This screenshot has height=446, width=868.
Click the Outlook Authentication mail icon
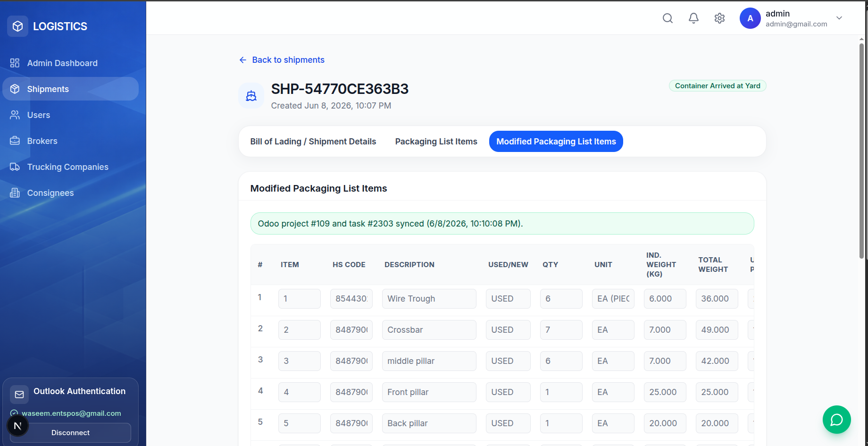[x=19, y=394]
